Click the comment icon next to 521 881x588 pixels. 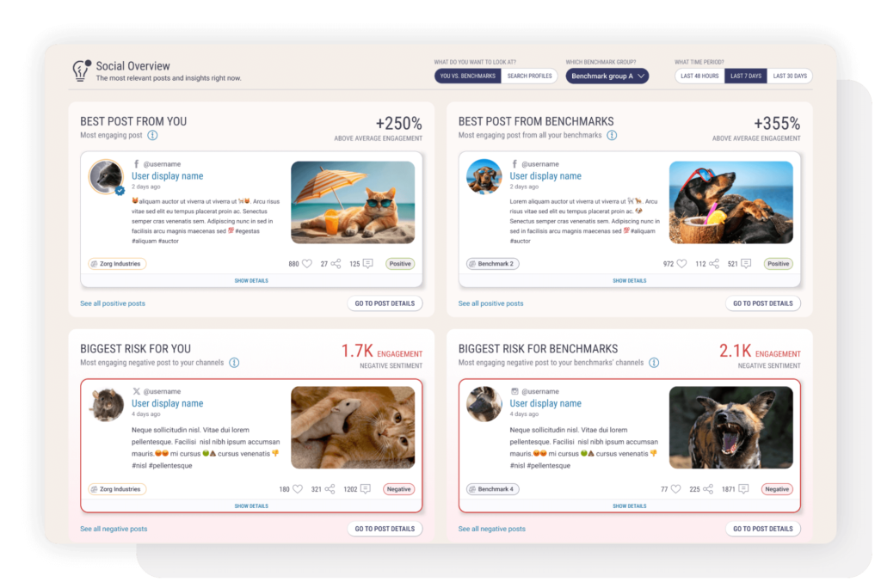(745, 264)
